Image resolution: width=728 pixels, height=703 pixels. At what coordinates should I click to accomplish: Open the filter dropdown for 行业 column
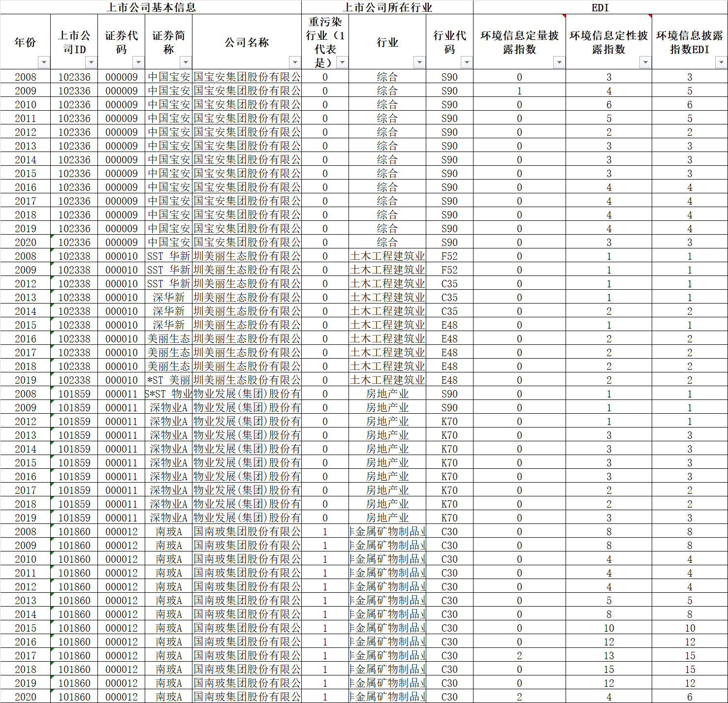point(419,62)
